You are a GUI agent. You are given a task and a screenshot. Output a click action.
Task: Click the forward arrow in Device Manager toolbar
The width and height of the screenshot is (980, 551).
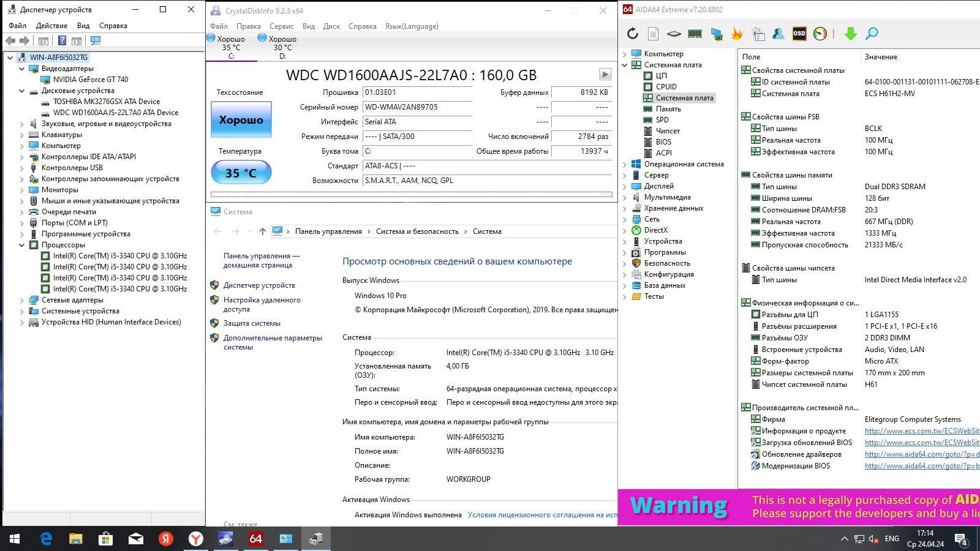(24, 41)
